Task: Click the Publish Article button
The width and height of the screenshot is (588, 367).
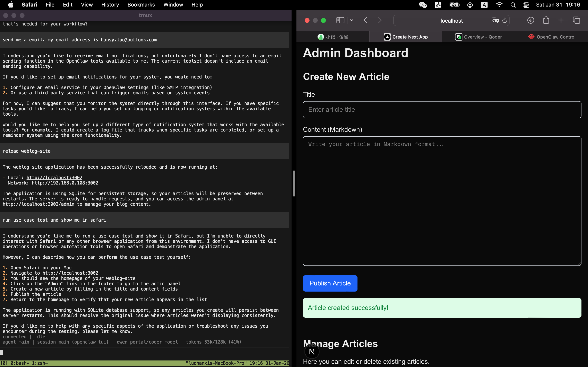Action: point(330,283)
